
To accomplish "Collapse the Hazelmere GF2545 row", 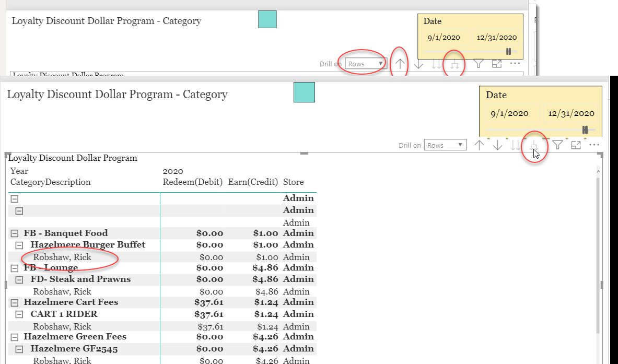I will [x=19, y=349].
